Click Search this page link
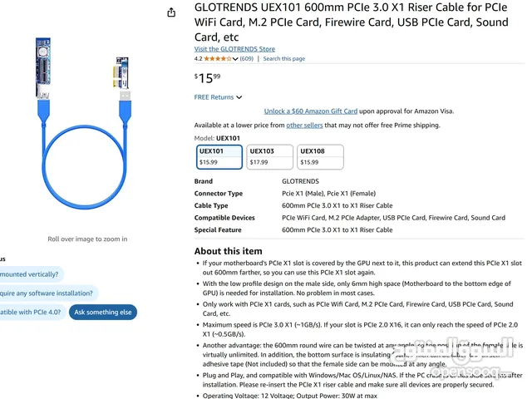 point(284,59)
